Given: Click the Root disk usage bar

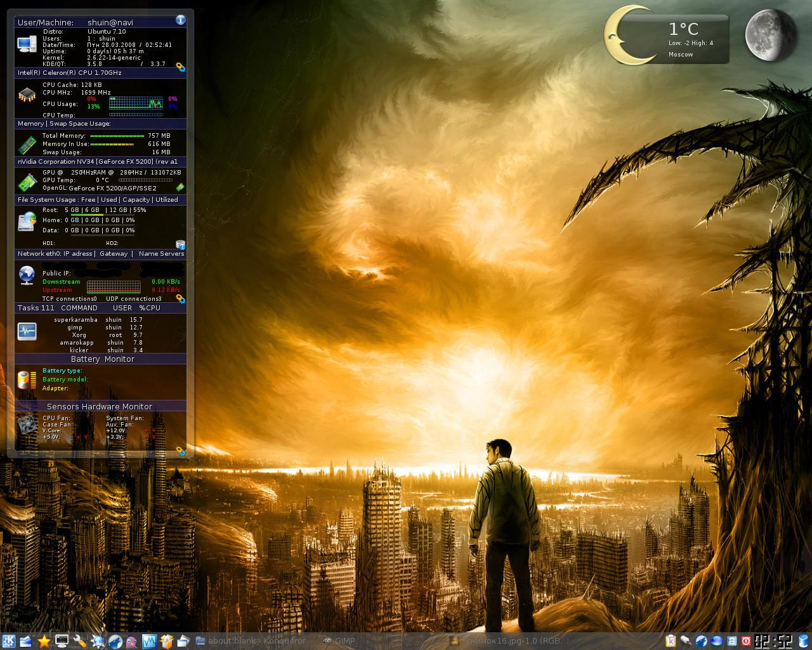Looking at the screenshot, I should pos(103,215).
